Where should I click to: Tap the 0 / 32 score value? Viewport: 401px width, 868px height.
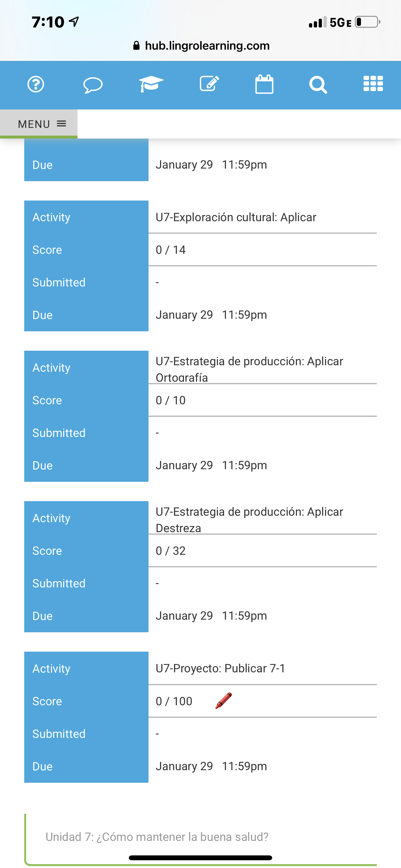point(170,551)
